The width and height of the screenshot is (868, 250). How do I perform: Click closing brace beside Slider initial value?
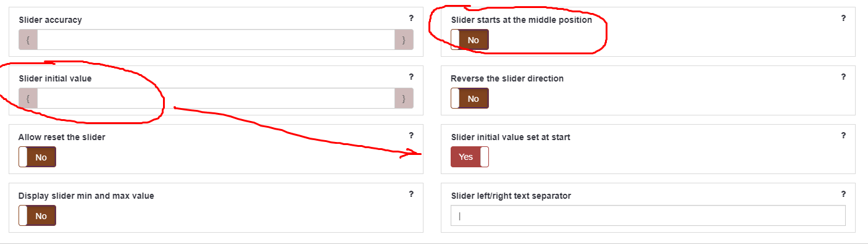pyautogui.click(x=404, y=98)
